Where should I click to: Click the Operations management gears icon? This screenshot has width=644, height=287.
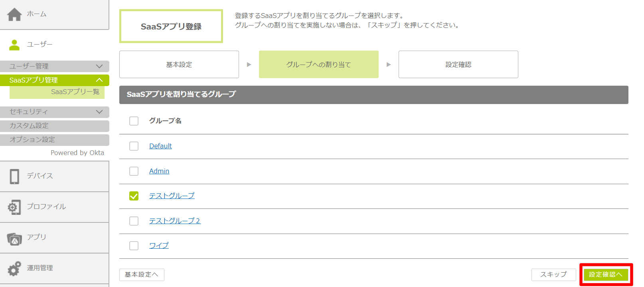[x=14, y=268]
